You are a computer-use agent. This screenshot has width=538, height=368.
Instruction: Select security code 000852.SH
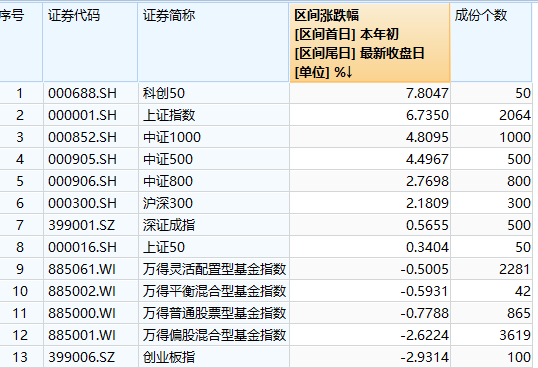82,137
